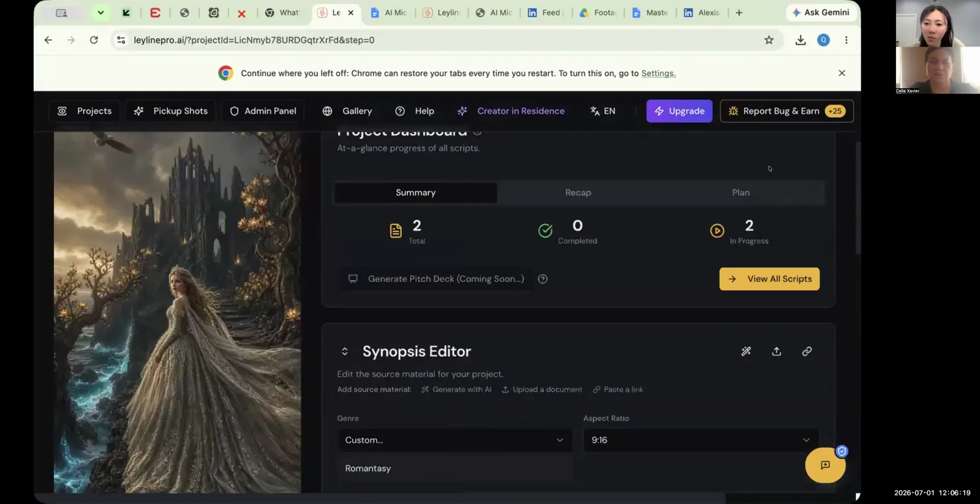Click Generate with AI link
This screenshot has height=504, width=980.
click(456, 389)
